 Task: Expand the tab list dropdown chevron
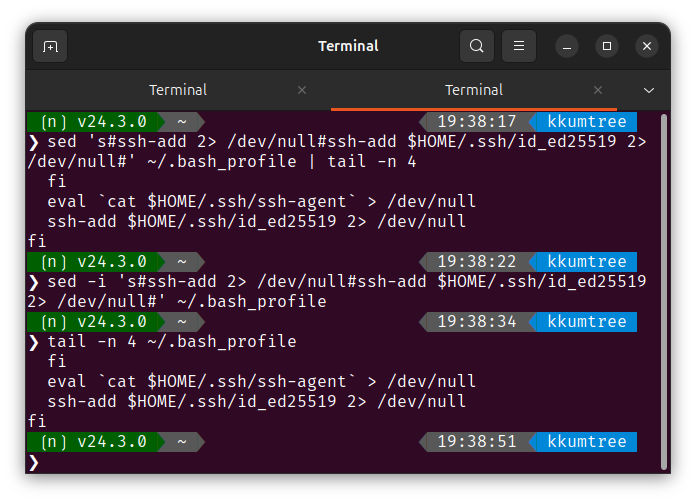pos(649,91)
